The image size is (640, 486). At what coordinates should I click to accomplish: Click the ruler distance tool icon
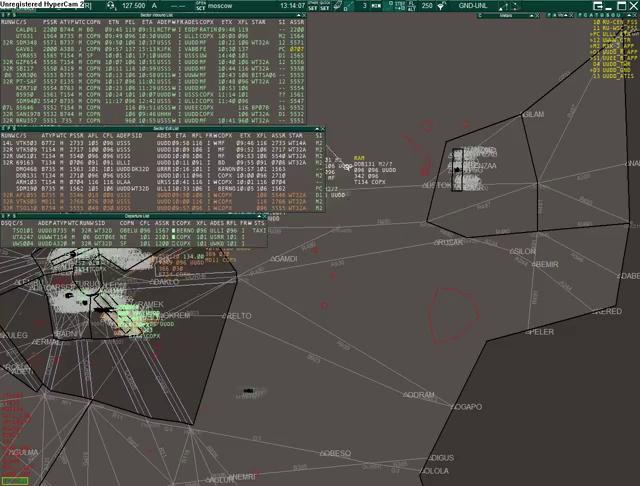tap(338, 6)
